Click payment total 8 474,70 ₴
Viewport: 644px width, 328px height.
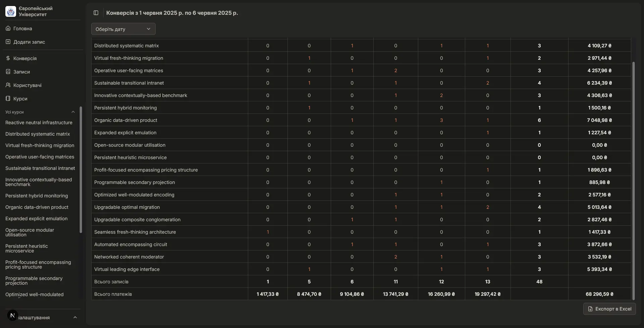point(309,294)
